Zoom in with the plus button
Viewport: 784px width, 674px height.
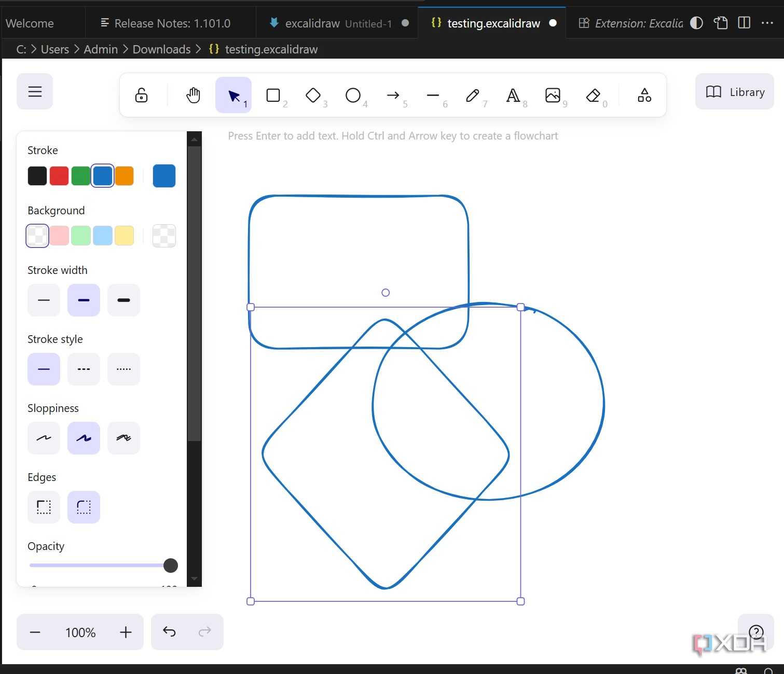pyautogui.click(x=126, y=632)
